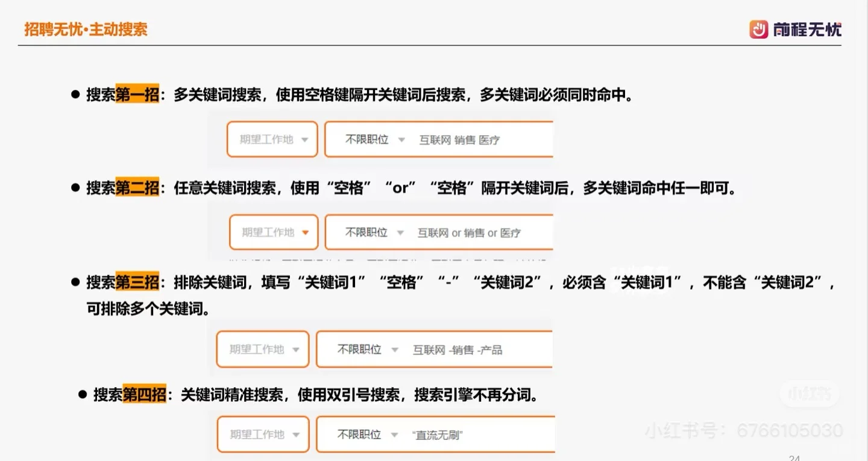Click the 不限职位 label in third search bar
The height and width of the screenshot is (461, 868).
pos(359,349)
